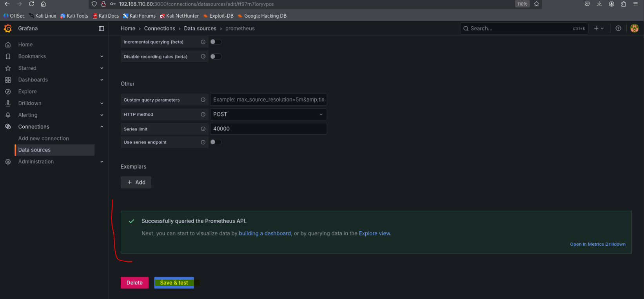Click the user profile avatar
The image size is (644, 299).
(634, 28)
